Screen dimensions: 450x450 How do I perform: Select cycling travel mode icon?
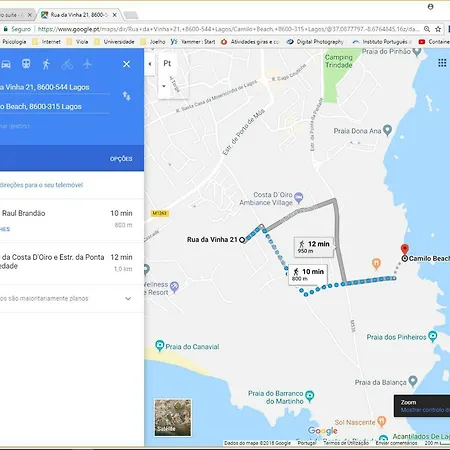67,64
